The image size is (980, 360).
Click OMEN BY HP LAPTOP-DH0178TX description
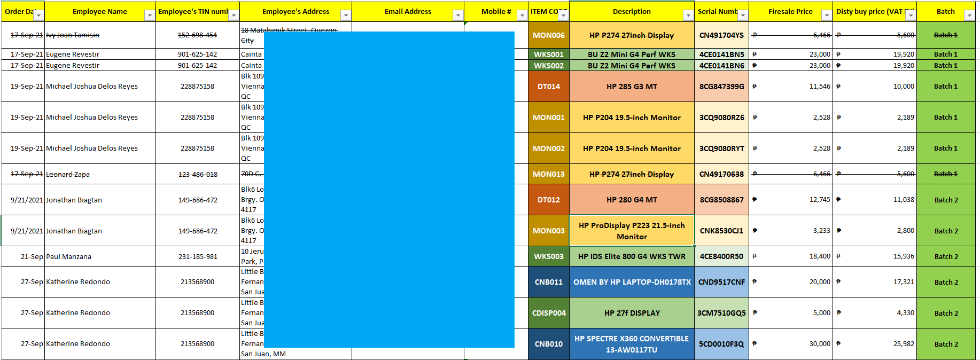632,282
